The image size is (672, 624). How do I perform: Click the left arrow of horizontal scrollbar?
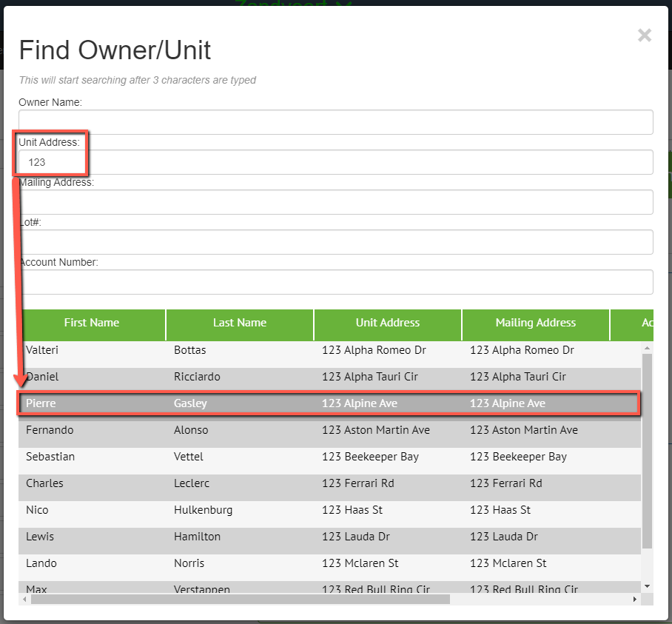24,599
